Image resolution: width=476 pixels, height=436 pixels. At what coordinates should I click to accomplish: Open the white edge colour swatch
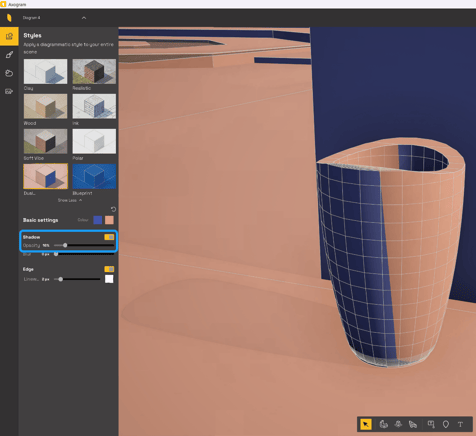[x=109, y=279]
